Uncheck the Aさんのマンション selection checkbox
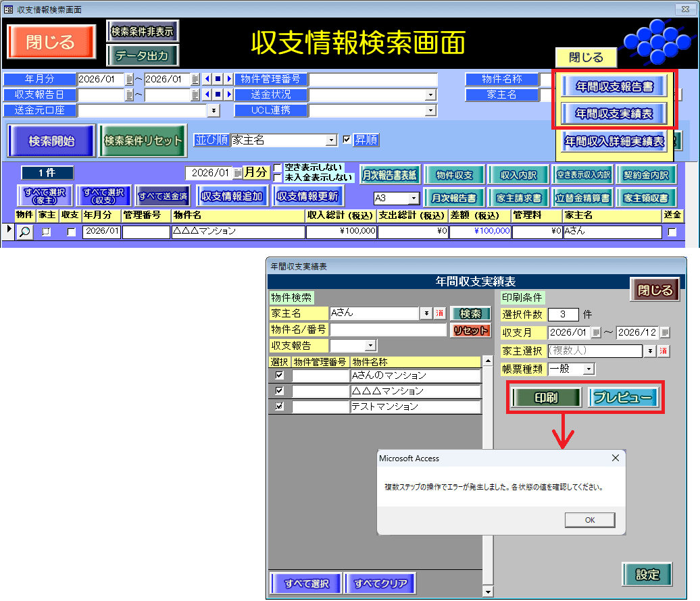The image size is (700, 601). [x=279, y=375]
